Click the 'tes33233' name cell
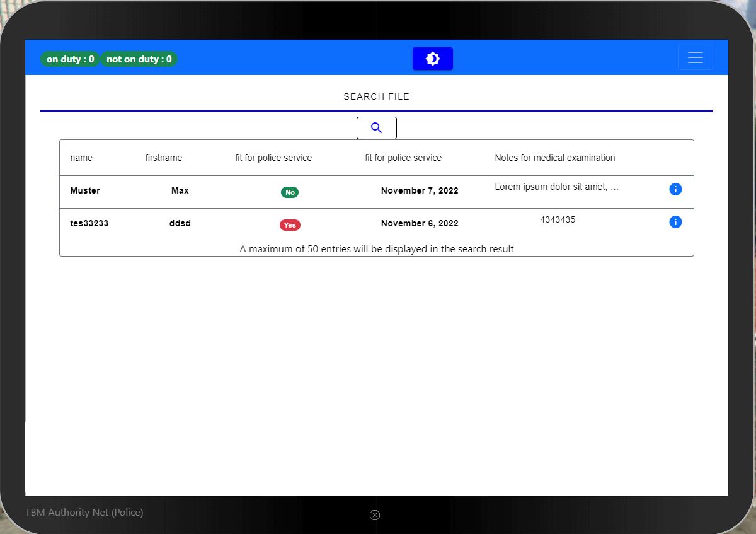This screenshot has width=756, height=534. [x=89, y=223]
